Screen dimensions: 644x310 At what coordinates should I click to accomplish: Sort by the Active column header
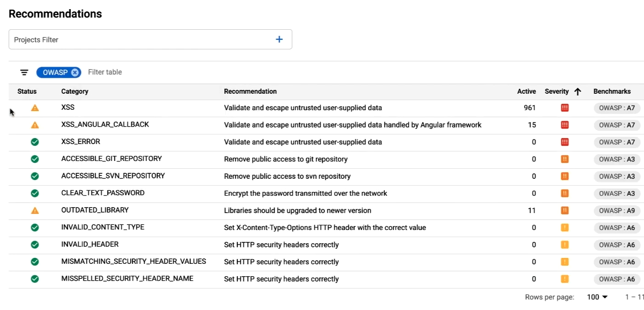526,91
